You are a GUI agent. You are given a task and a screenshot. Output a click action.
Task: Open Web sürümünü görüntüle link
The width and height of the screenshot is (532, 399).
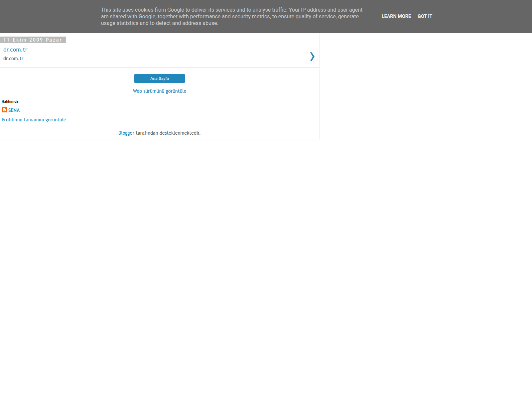160,91
